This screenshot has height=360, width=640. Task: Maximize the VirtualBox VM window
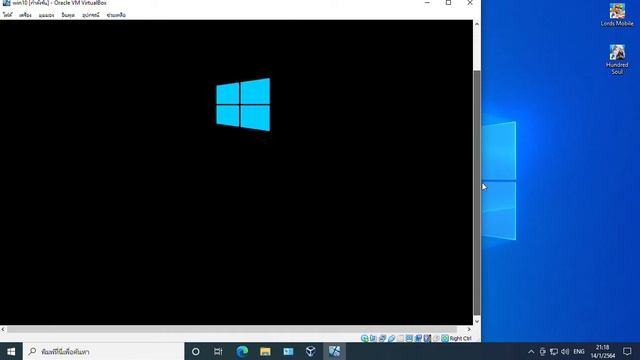[448, 3]
